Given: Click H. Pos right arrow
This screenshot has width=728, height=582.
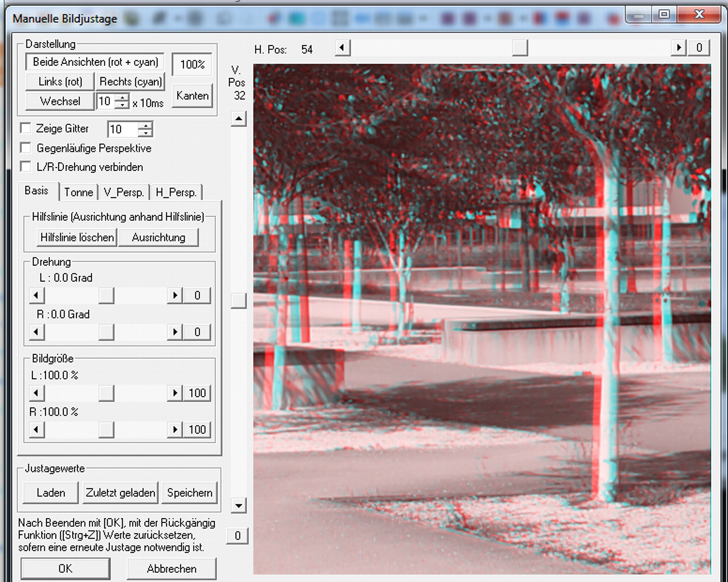Looking at the screenshot, I should [679, 48].
